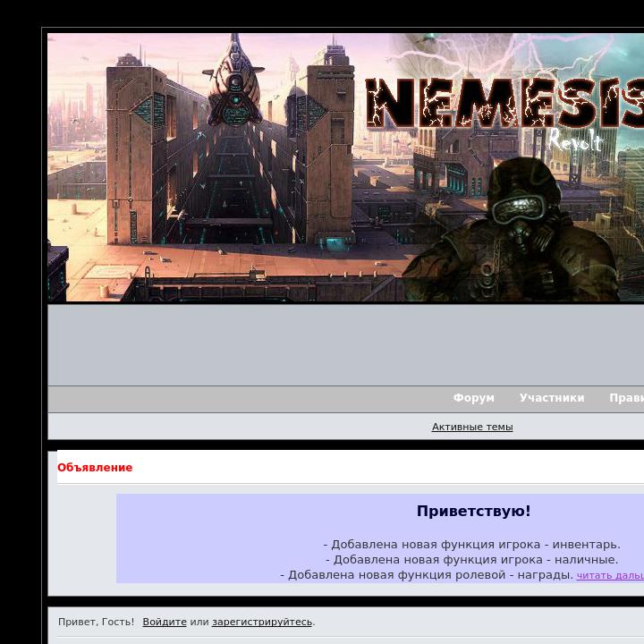Screen dimensions: 644x644
Task: Open the Участники menu item
Action: click(x=552, y=398)
